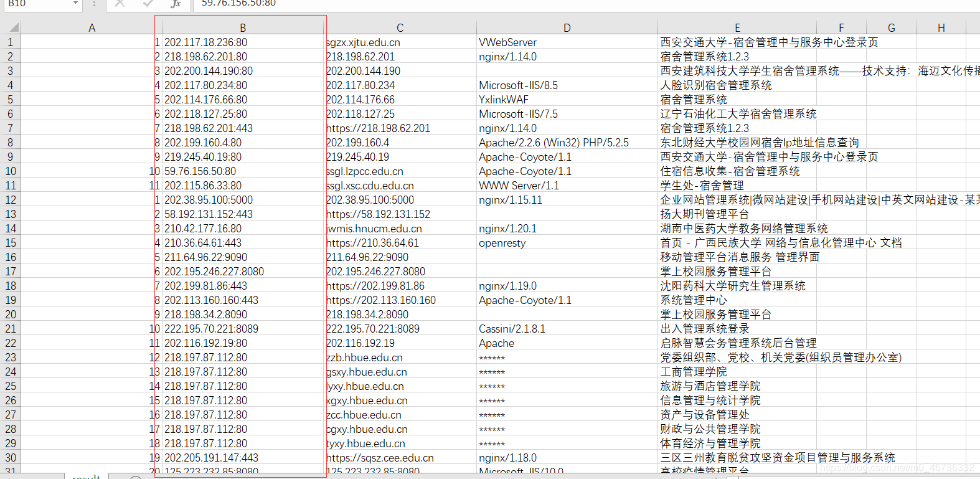Click cell containing WWW Server/1.1
The image size is (980, 479).
(567, 186)
